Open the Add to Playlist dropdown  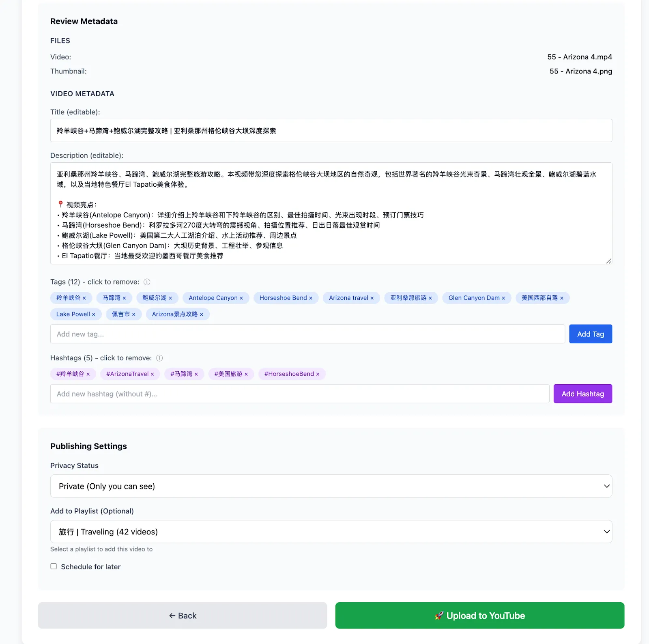(331, 532)
